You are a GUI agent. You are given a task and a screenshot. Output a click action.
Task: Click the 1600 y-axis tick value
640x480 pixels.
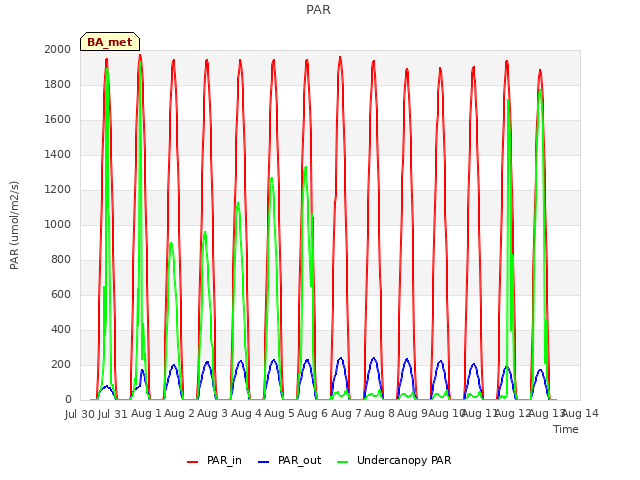[x=58, y=120]
